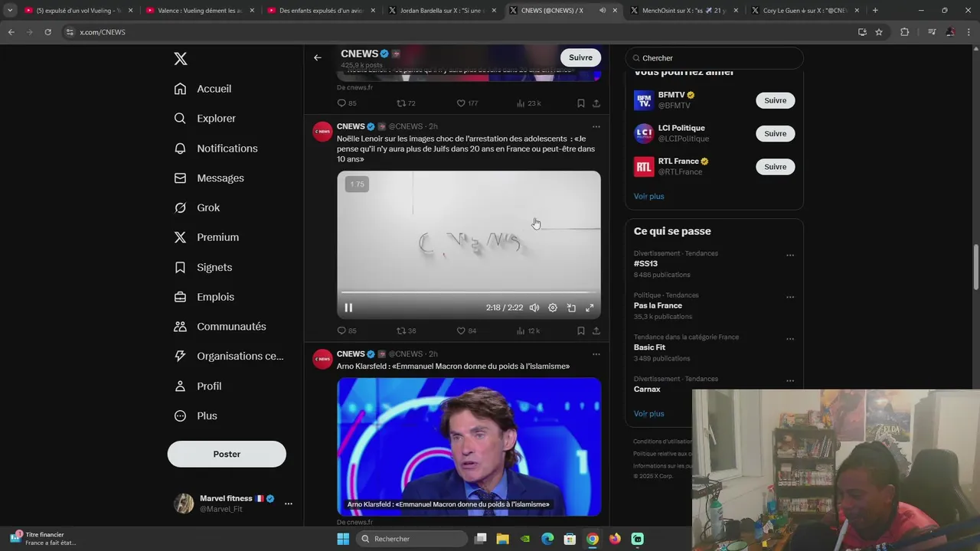
Task: Open options for Pas la France trend
Action: [x=790, y=297]
